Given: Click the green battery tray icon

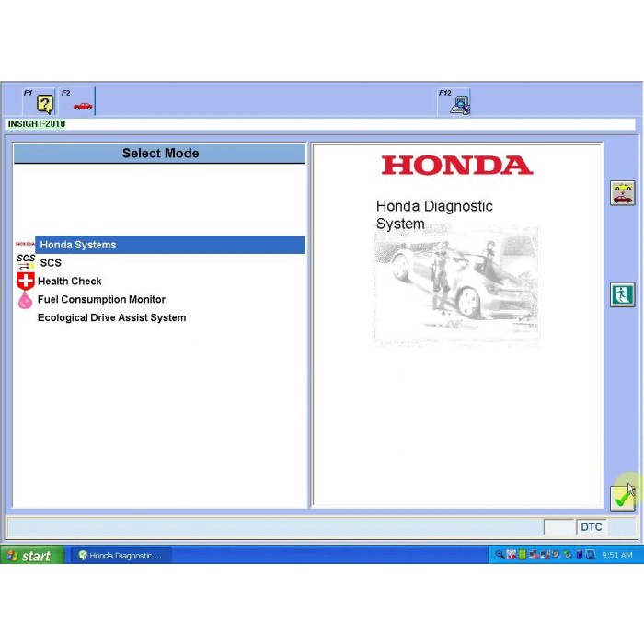Looking at the screenshot, I should pos(522,555).
